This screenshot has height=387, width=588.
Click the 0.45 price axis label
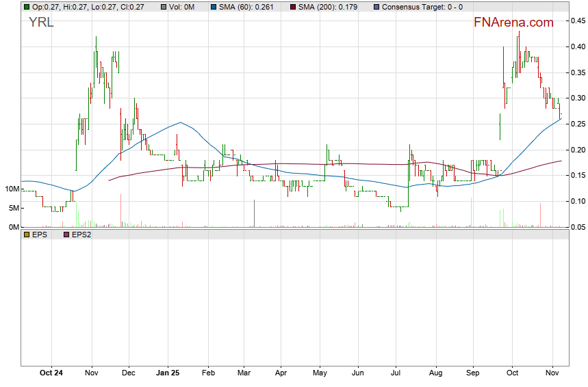tap(577, 21)
